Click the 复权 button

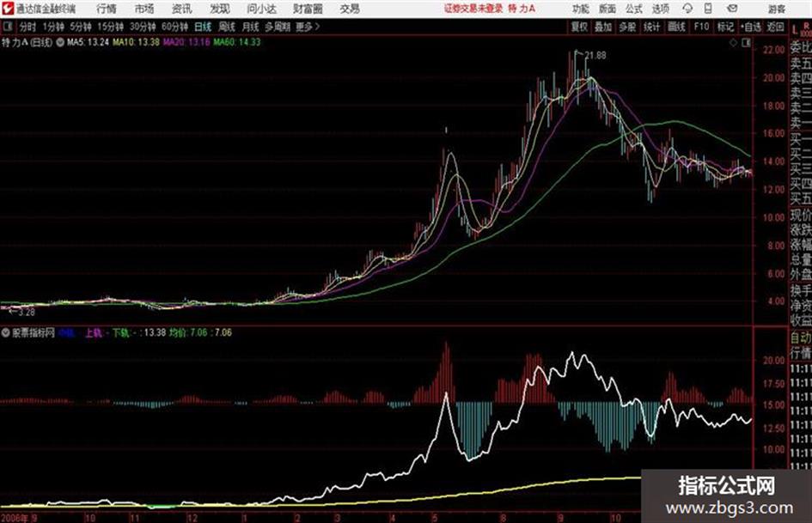point(579,27)
